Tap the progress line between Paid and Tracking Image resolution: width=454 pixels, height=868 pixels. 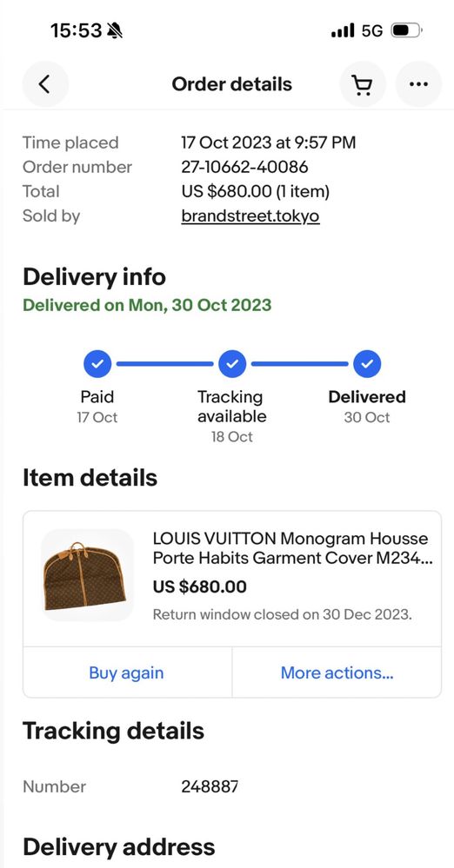click(164, 364)
